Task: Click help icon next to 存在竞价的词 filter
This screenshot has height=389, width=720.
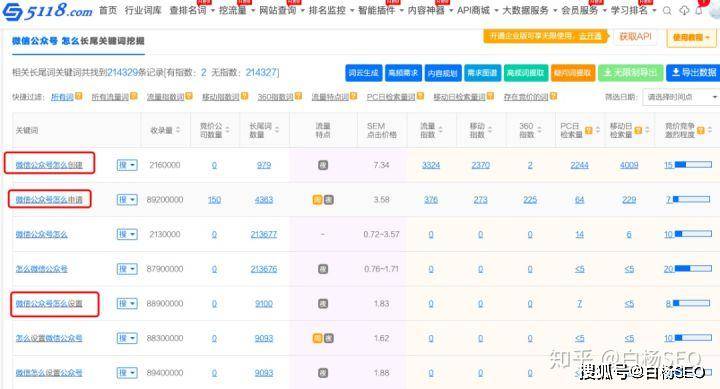Action: pyautogui.click(x=553, y=96)
